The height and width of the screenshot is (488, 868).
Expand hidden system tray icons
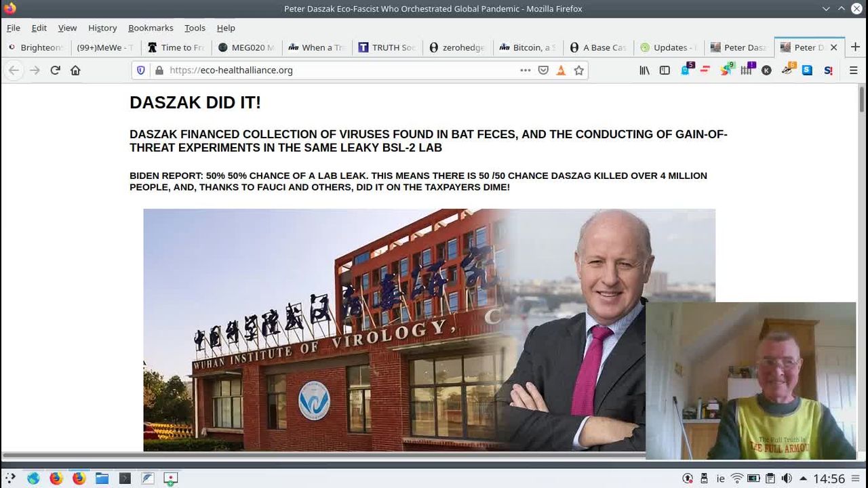(803, 479)
